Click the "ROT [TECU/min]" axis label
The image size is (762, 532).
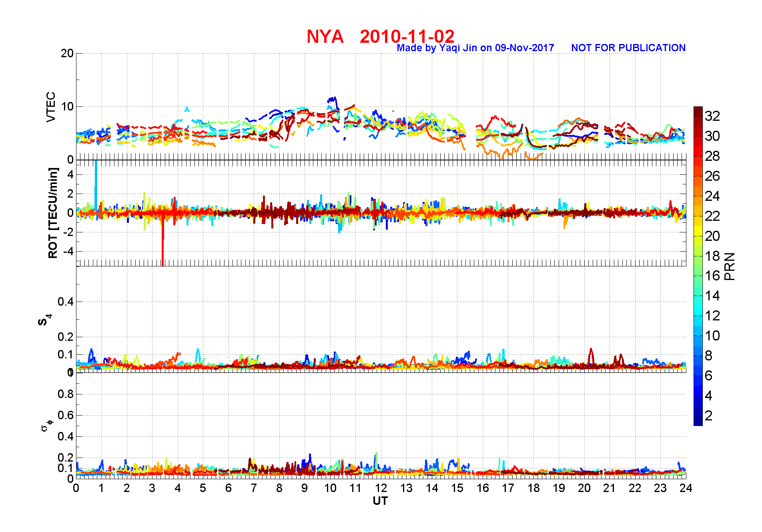point(53,213)
